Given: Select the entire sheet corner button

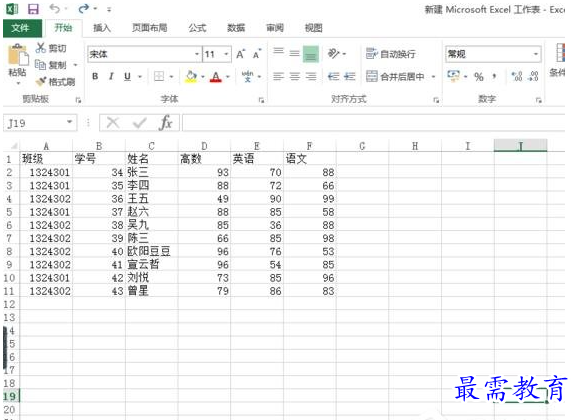Looking at the screenshot, I should pyautogui.click(x=11, y=146).
